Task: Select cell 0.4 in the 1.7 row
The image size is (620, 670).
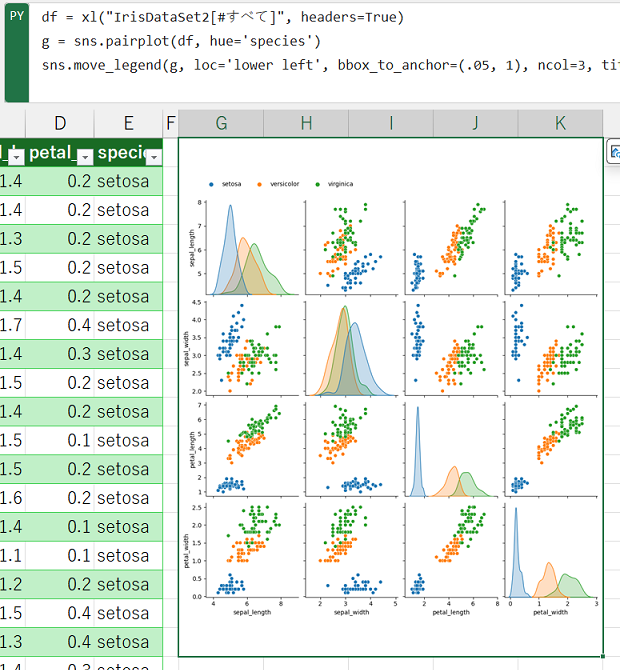Action: (60, 325)
